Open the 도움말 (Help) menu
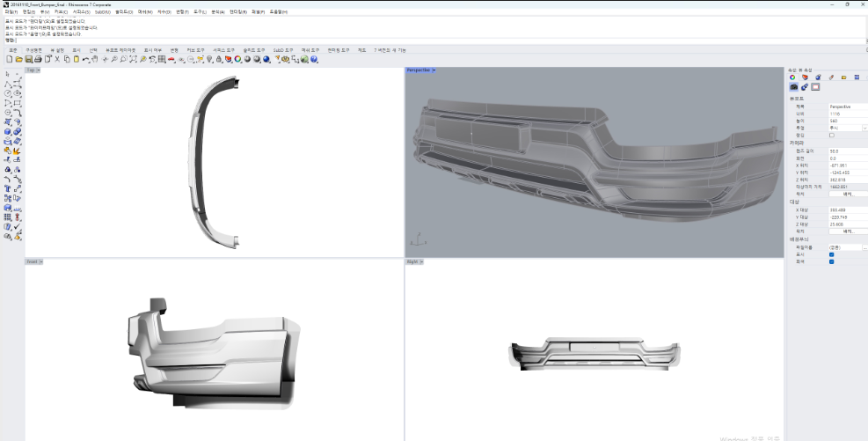 click(278, 11)
